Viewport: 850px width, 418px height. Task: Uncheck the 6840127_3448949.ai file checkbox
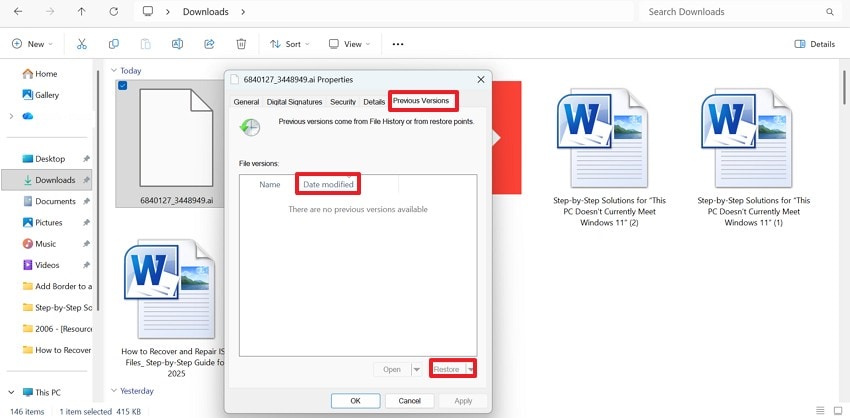pyautogui.click(x=123, y=85)
